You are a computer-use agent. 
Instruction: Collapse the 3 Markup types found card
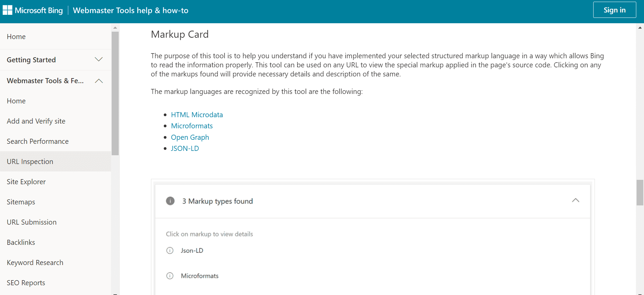575,200
